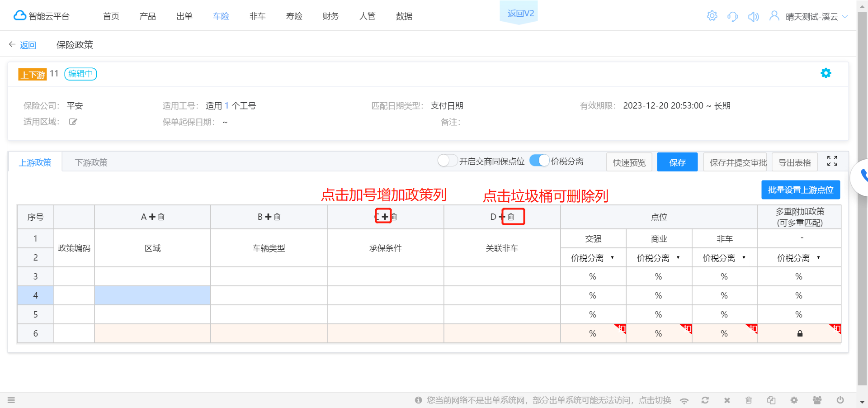Click 批量设置上游点位 button

click(801, 190)
